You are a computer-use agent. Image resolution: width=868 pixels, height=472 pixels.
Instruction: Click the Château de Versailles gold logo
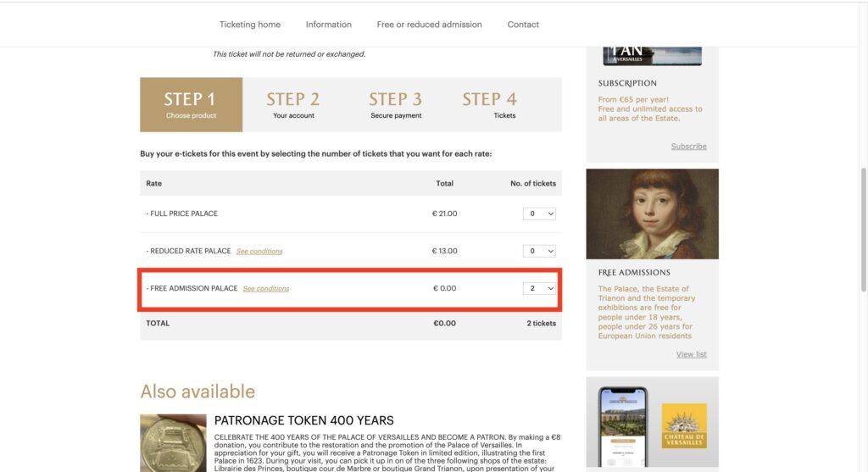684,425
